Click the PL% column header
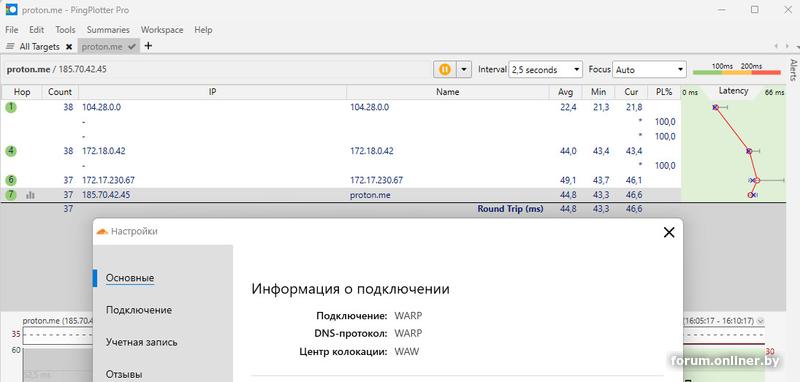Screen dimensions: 800x382 [664, 92]
